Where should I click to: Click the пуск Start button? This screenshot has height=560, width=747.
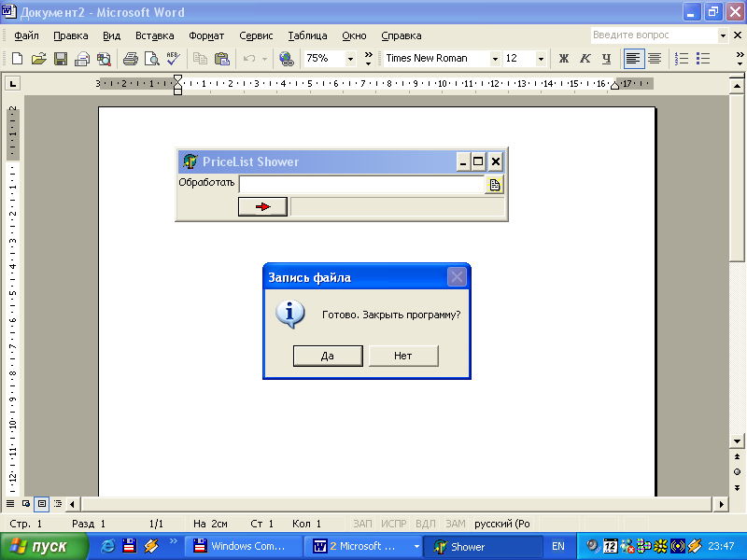click(x=44, y=546)
